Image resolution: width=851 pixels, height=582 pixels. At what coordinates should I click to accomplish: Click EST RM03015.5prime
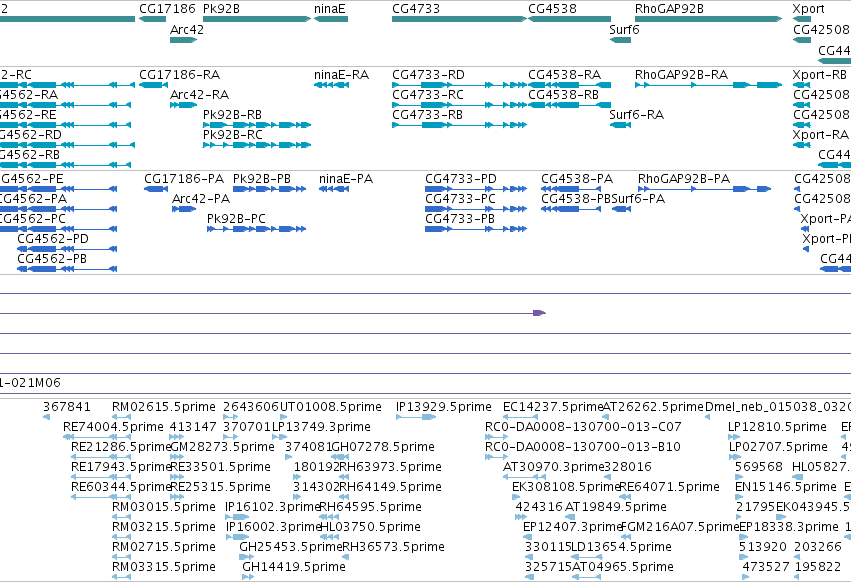coord(163,507)
